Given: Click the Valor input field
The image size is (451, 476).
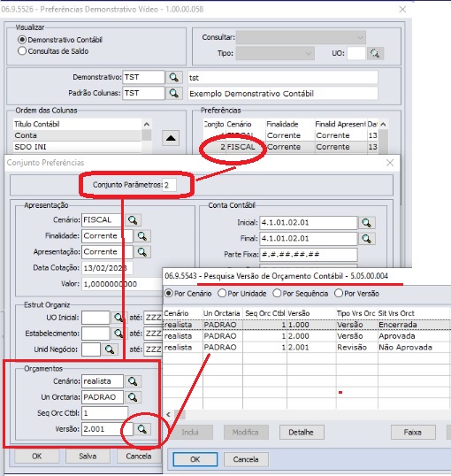Looking at the screenshot, I should tap(121, 284).
